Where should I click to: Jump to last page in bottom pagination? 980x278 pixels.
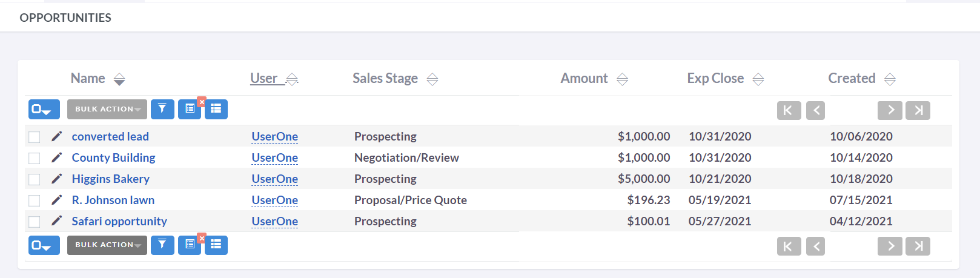(918, 246)
